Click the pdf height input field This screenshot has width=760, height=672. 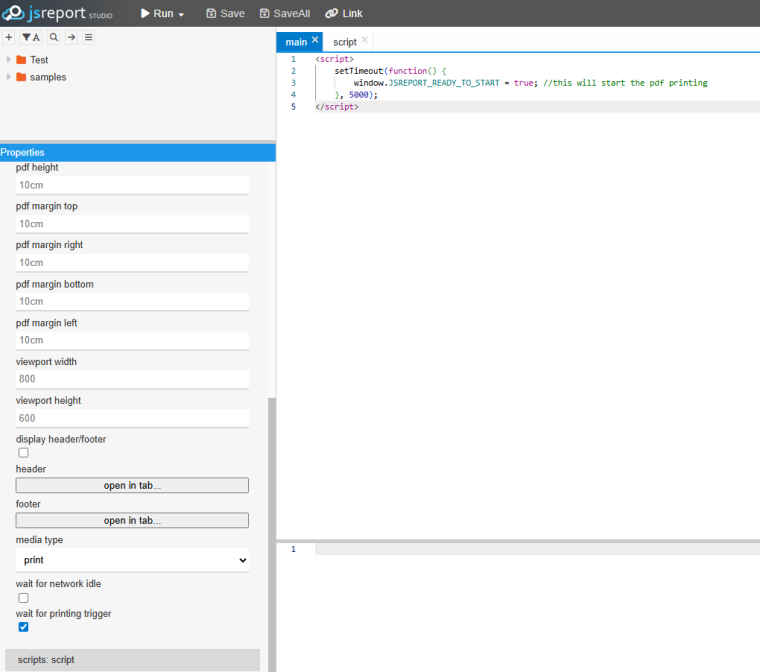(x=132, y=185)
